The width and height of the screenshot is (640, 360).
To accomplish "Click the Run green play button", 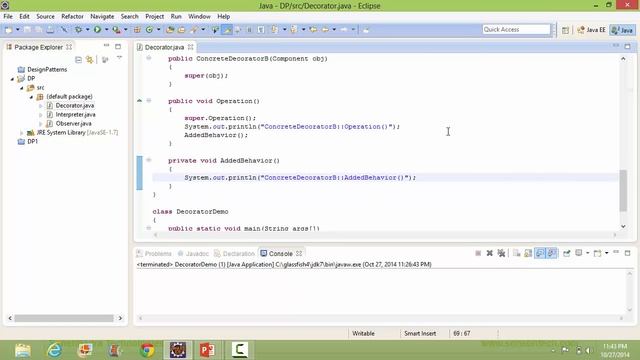I will click(x=97, y=29).
